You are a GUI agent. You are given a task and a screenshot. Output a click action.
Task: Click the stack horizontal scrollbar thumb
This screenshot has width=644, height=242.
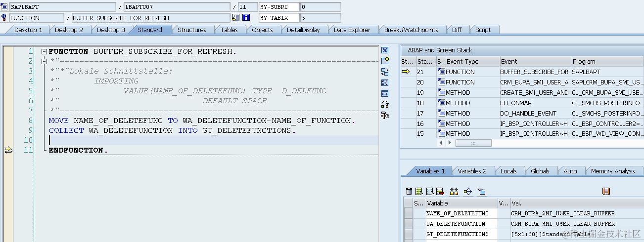point(473,143)
